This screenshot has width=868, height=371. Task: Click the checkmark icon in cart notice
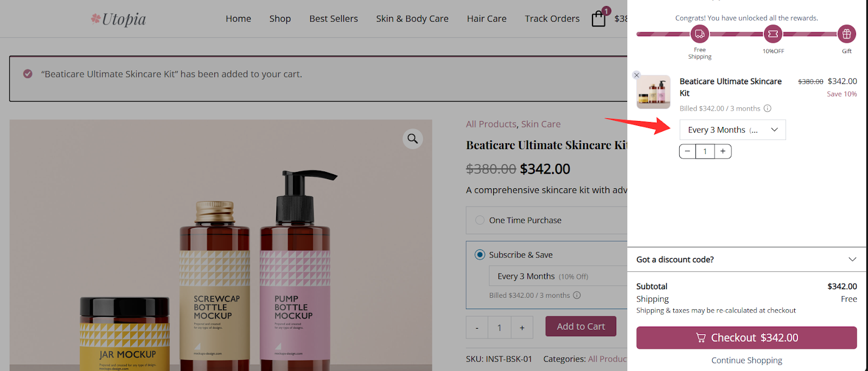[x=28, y=73]
